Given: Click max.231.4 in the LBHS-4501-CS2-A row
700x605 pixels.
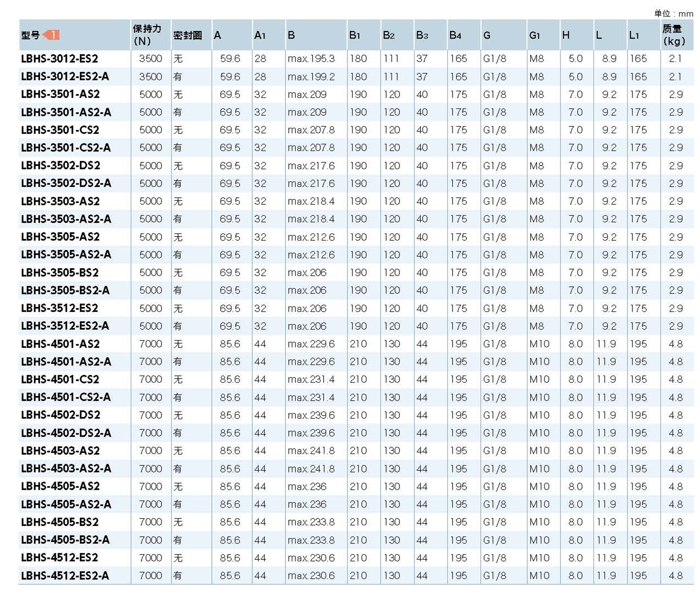Looking at the screenshot, I should coord(311,397).
